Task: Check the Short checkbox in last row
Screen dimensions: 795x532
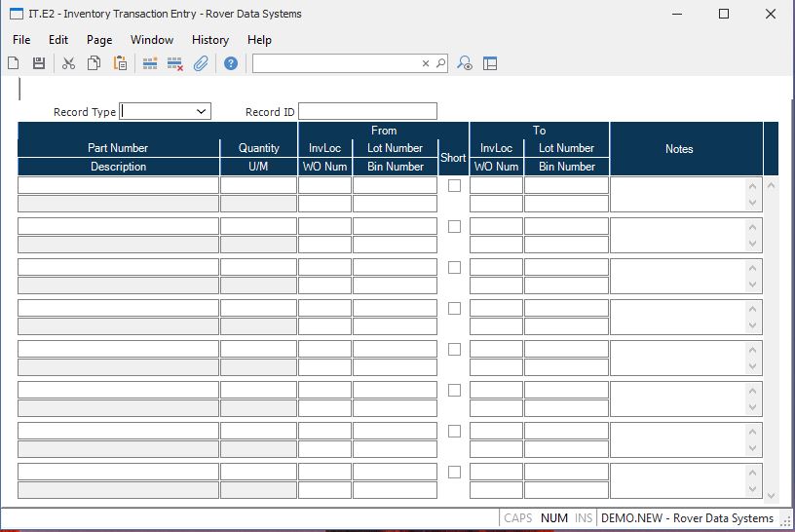Action: (454, 472)
